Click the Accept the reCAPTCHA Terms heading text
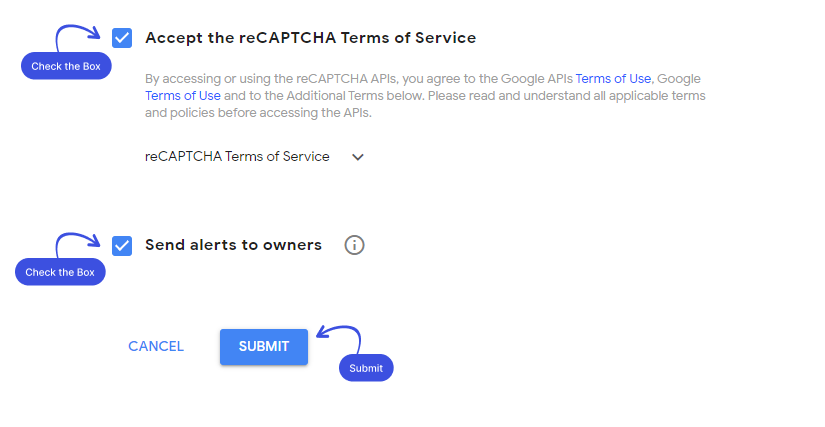 click(310, 38)
